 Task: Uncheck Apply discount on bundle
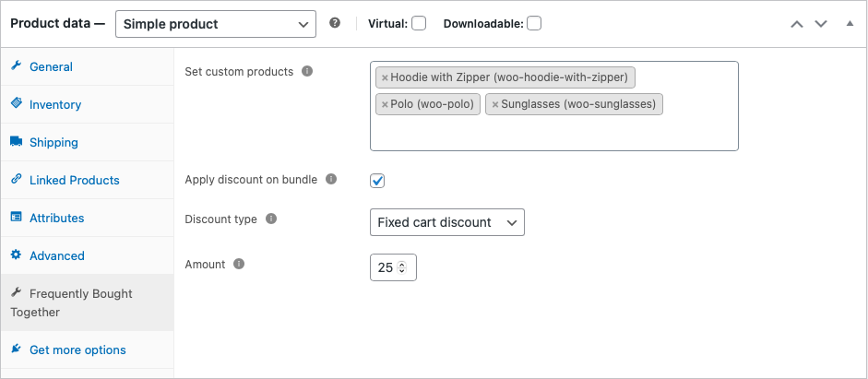(x=377, y=181)
